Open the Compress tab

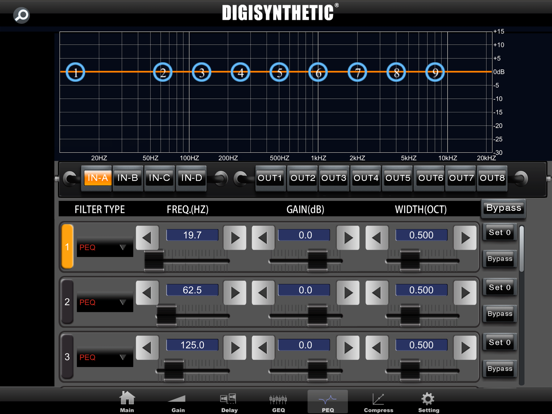point(378,402)
